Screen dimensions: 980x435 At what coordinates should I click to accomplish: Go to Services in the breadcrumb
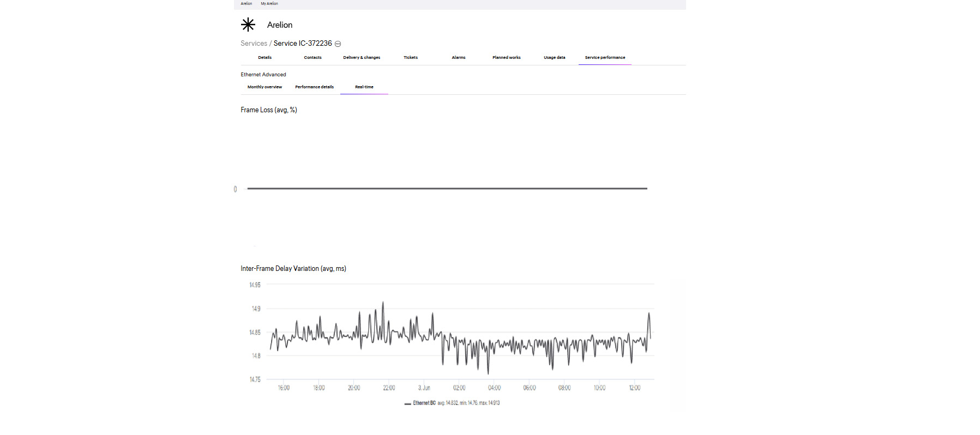pyautogui.click(x=254, y=44)
